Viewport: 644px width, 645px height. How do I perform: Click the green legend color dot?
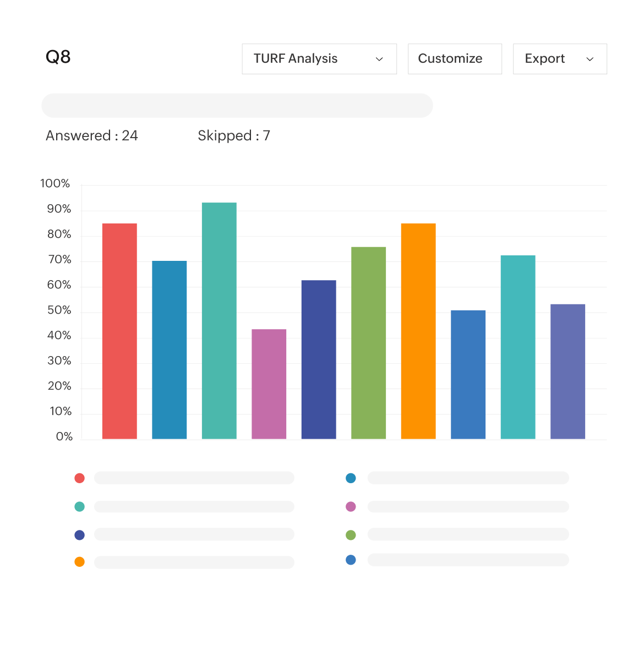351,534
